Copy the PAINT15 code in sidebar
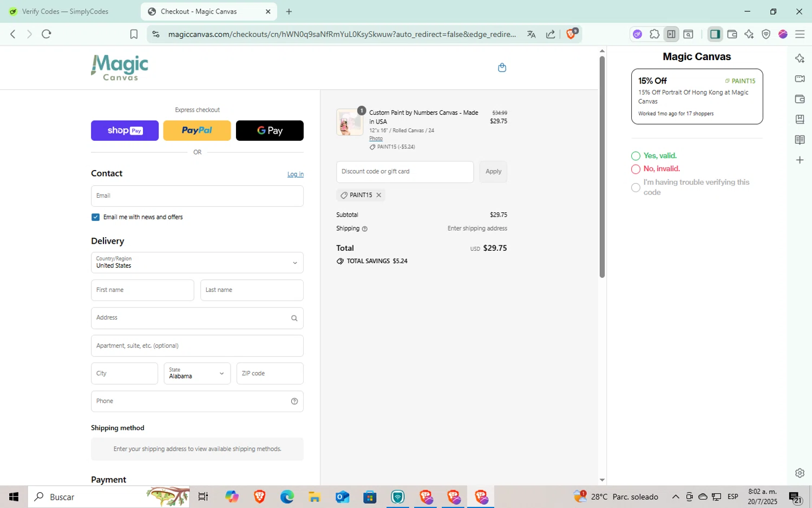812x508 pixels. coord(740,81)
